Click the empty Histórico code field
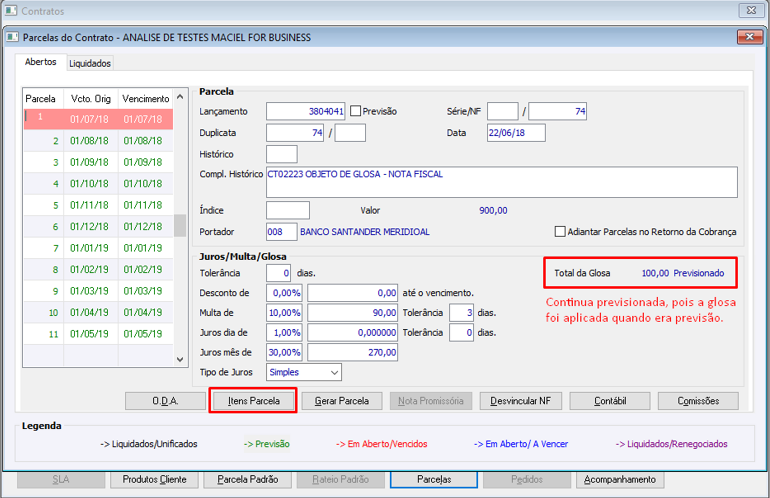Screen dimensions: 770x498 pyautogui.click(x=281, y=154)
